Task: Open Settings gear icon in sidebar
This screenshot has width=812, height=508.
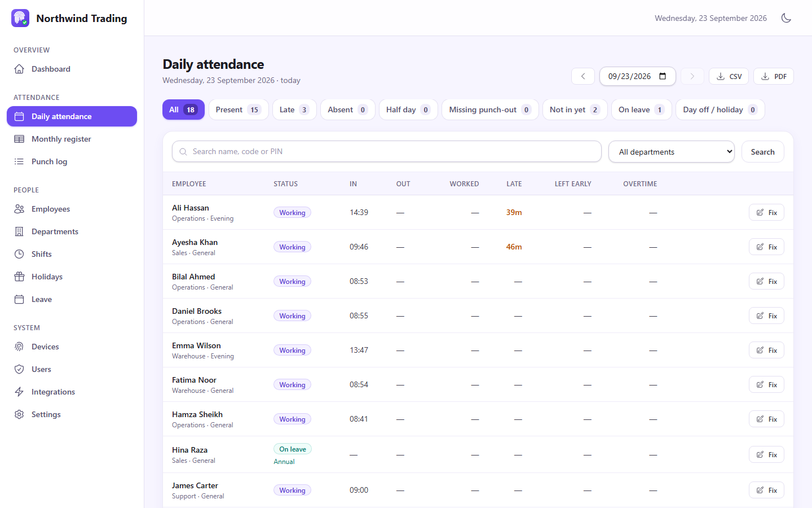Action: 19,414
